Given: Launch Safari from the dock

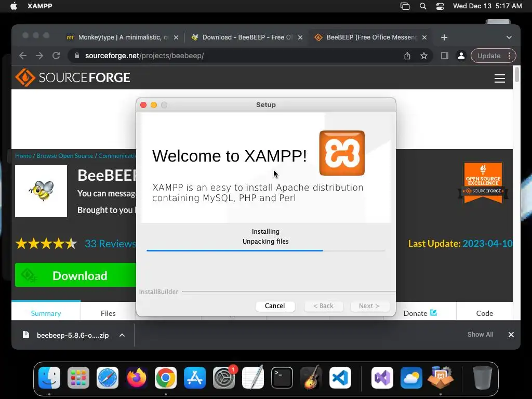Looking at the screenshot, I should point(108,378).
